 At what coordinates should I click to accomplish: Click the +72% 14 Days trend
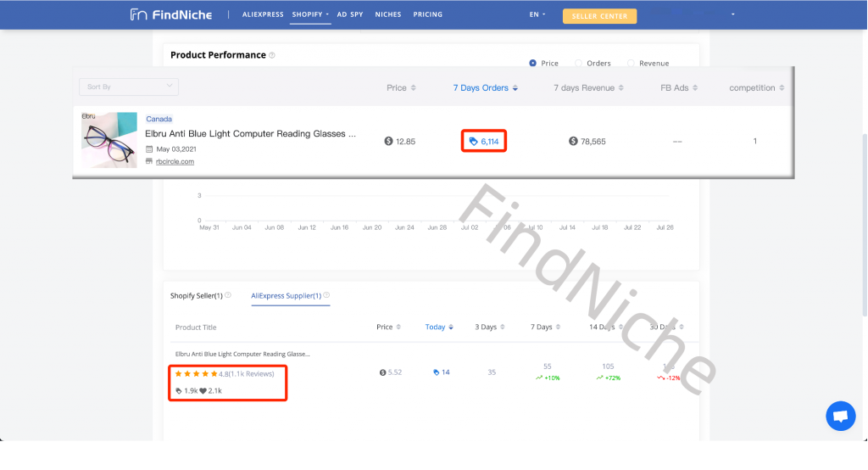pos(609,378)
